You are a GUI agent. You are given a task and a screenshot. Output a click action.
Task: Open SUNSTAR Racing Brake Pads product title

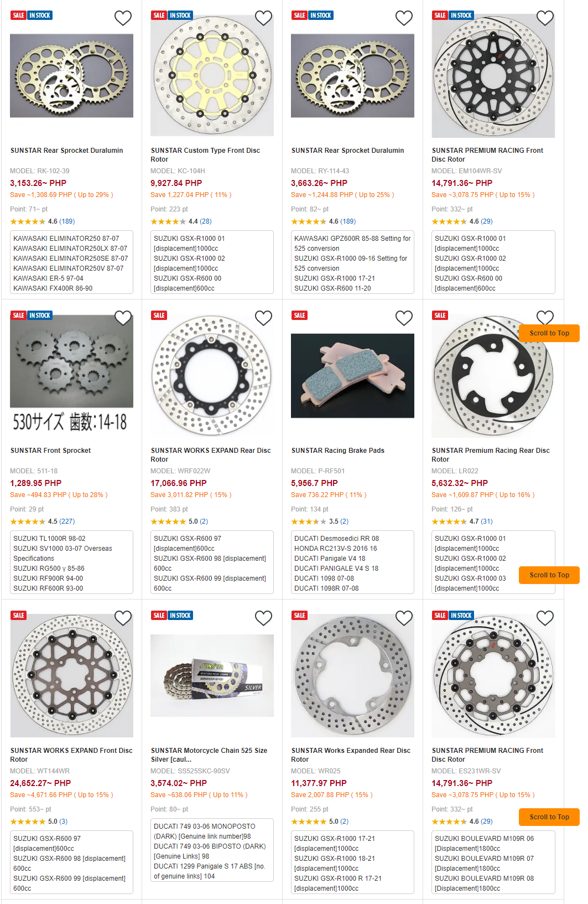[337, 451]
